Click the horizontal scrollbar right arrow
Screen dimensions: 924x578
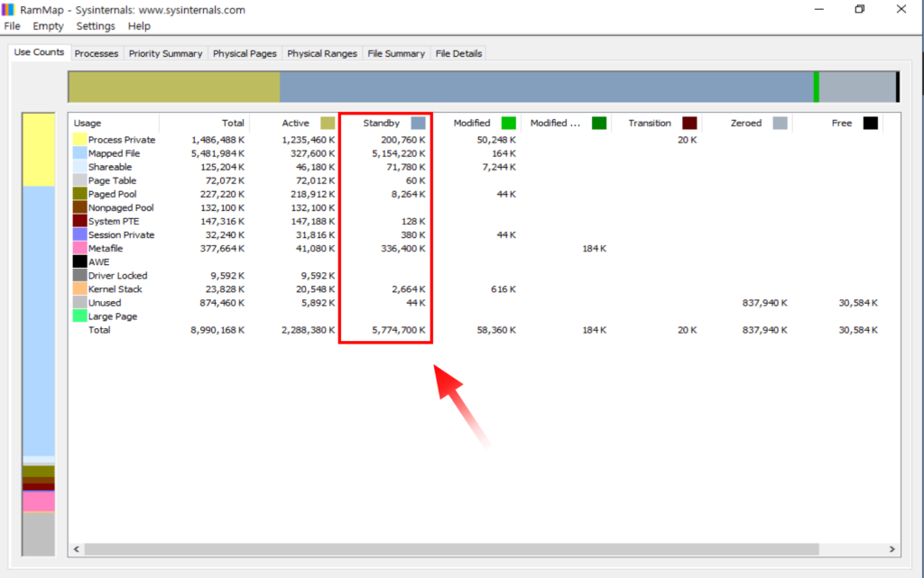pyautogui.click(x=892, y=549)
